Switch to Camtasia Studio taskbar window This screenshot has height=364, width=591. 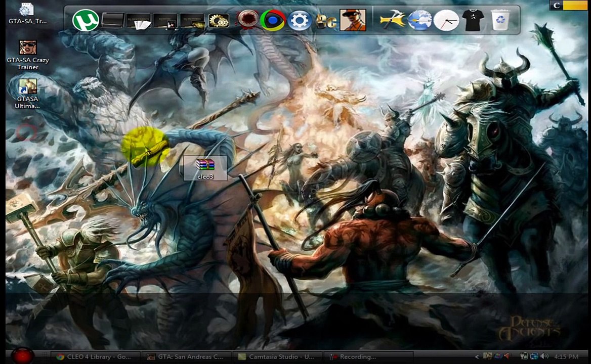[277, 356]
